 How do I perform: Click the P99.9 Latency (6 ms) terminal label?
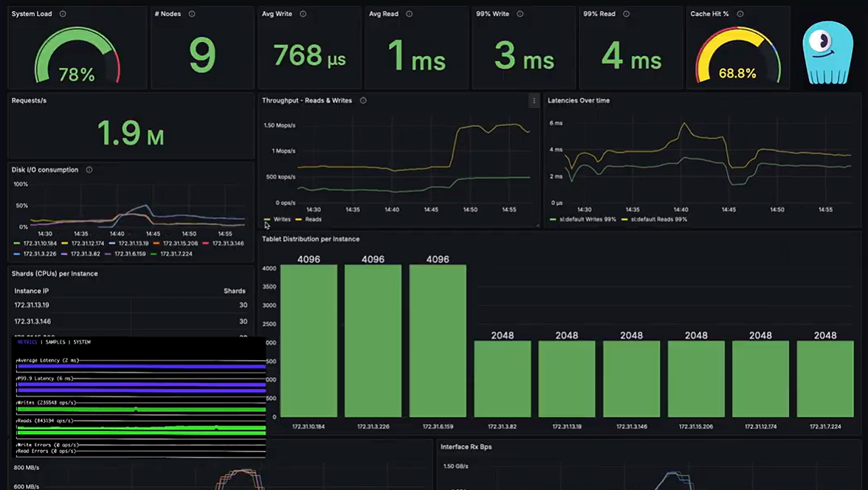45,379
